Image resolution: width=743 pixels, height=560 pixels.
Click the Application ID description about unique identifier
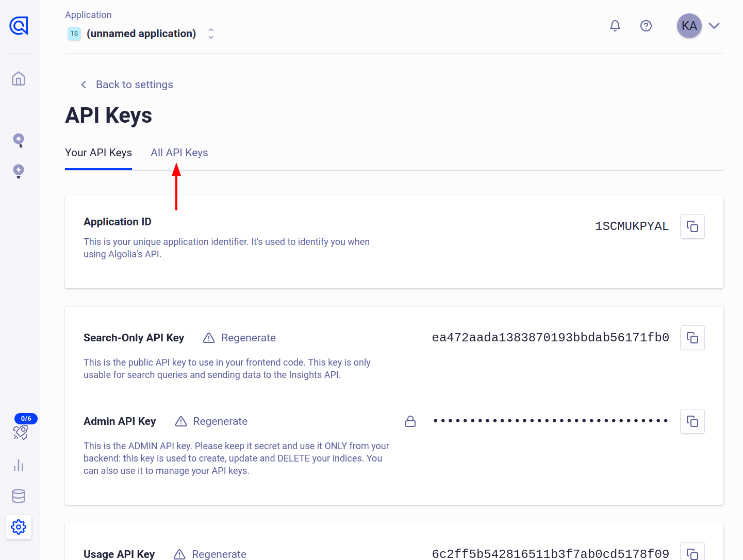tap(227, 248)
